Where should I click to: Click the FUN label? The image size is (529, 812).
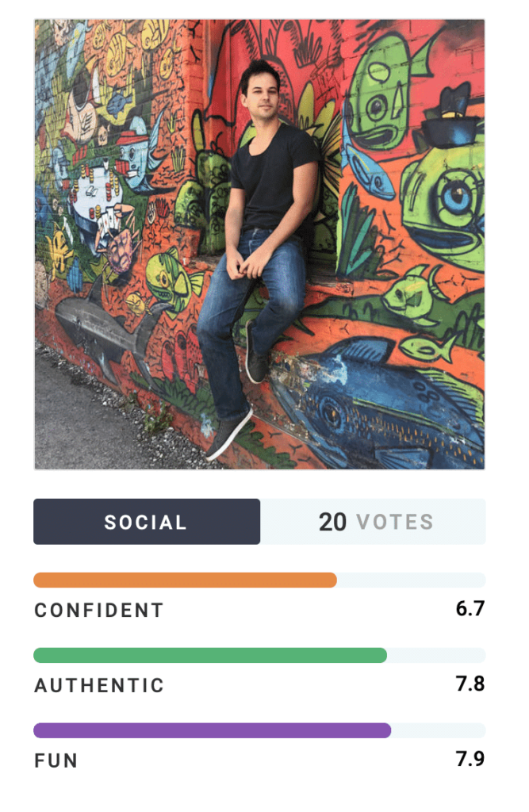click(x=56, y=761)
